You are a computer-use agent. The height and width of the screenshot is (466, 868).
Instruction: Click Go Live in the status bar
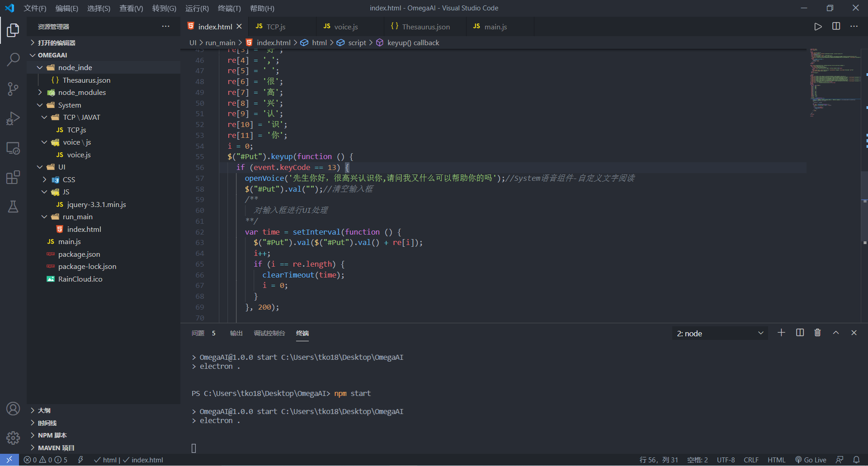(x=811, y=460)
